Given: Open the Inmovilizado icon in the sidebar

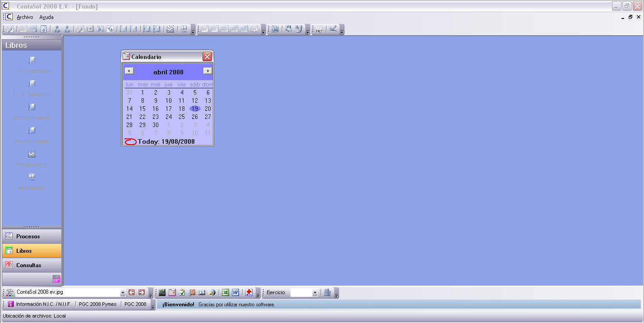Looking at the screenshot, I should 32,177.
